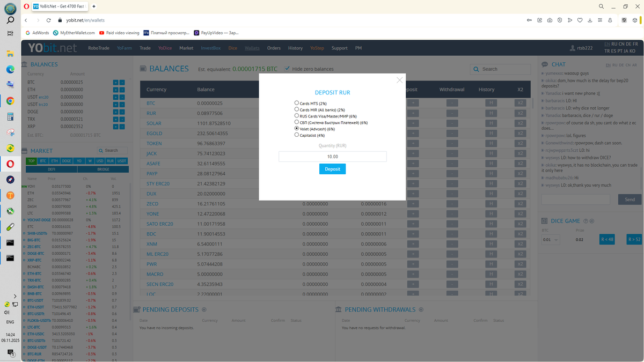This screenshot has height=362, width=644.
Task: Open the EGOLD currency link
Action: [154, 134]
